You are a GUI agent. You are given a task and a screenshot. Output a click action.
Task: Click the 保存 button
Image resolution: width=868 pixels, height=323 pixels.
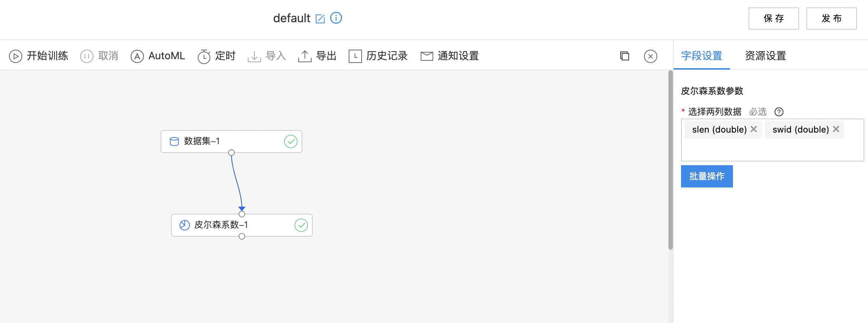774,19
